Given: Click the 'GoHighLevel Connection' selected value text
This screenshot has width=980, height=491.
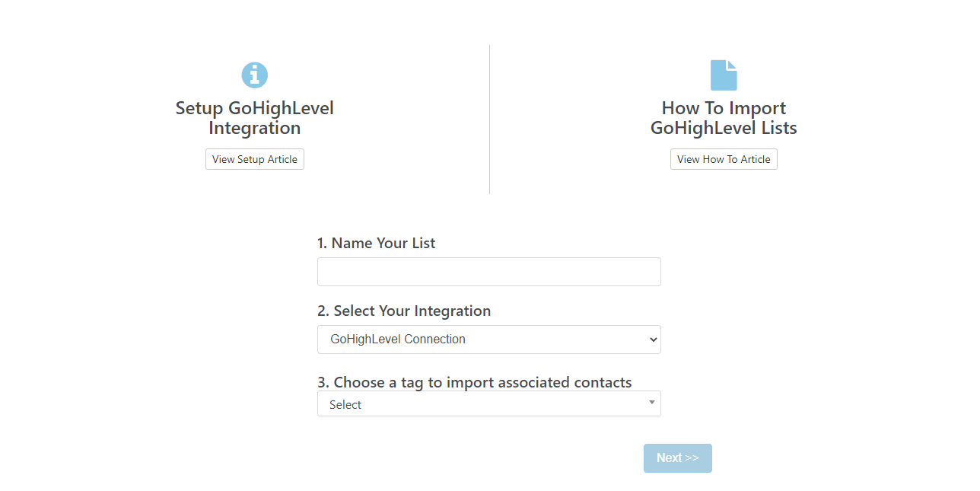Looking at the screenshot, I should point(397,340).
